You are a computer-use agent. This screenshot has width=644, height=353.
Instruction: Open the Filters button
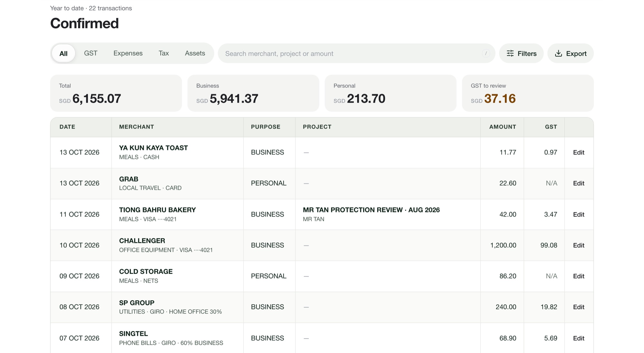521,53
